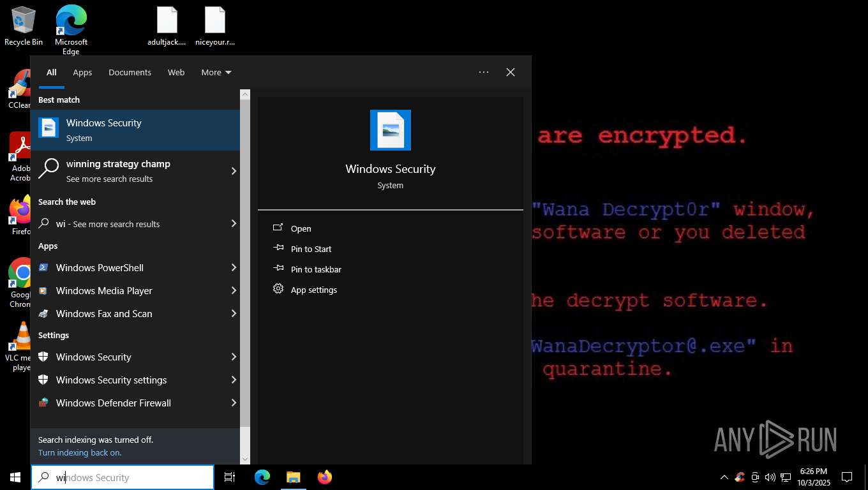
Task: Expand the 'wi' web search arrow
Action: click(234, 223)
